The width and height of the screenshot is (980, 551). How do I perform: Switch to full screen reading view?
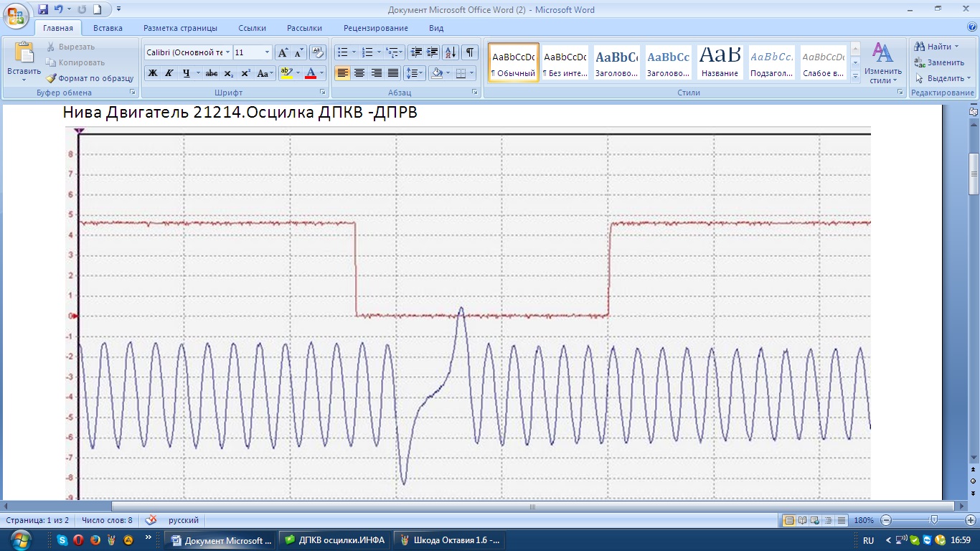pyautogui.click(x=801, y=520)
